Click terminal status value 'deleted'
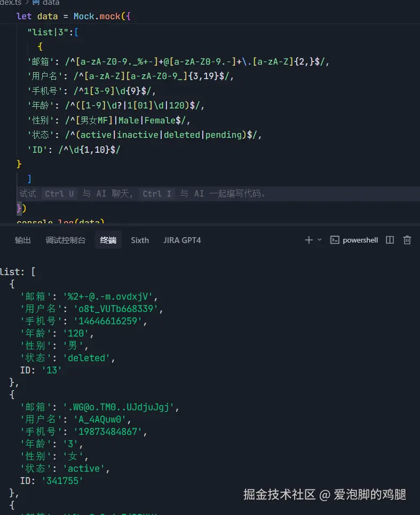 tap(86, 358)
